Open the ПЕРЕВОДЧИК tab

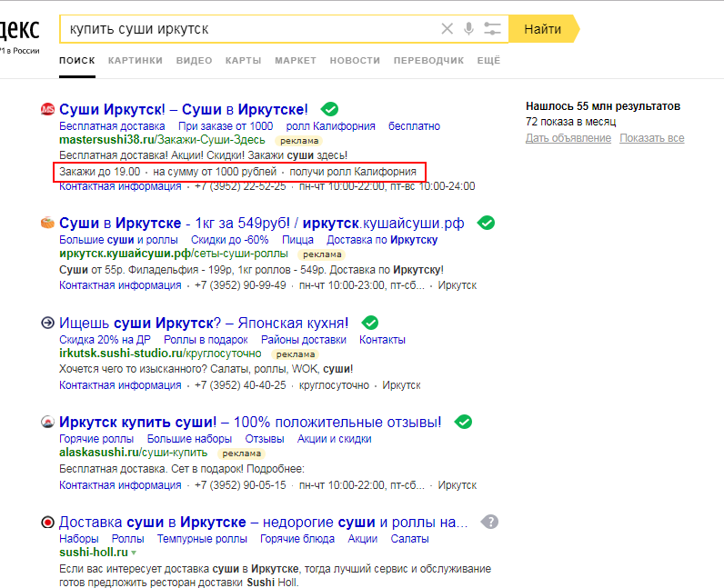pyautogui.click(x=428, y=61)
